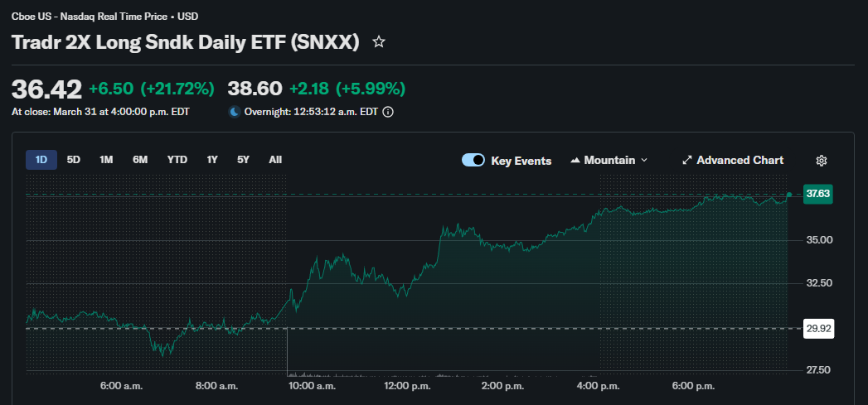Screen dimensions: 868x405
Task: Click the Tradr 2X Long Sndk Daily ETF title
Action: 186,42
